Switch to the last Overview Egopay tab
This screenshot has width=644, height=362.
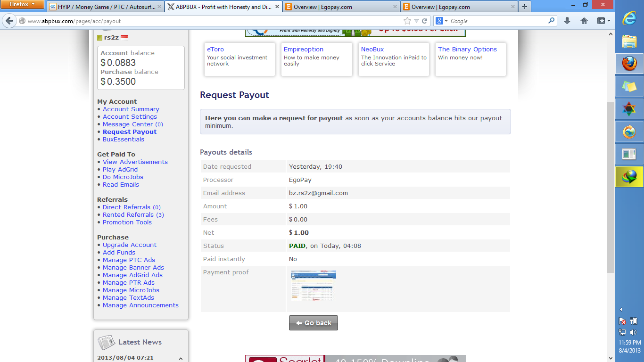[459, 7]
